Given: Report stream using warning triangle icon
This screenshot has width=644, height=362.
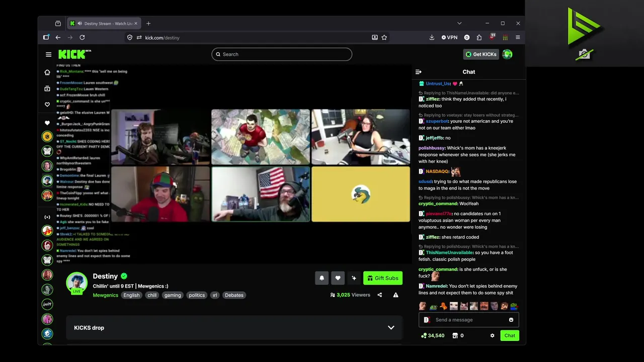Looking at the screenshot, I should pyautogui.click(x=396, y=295).
